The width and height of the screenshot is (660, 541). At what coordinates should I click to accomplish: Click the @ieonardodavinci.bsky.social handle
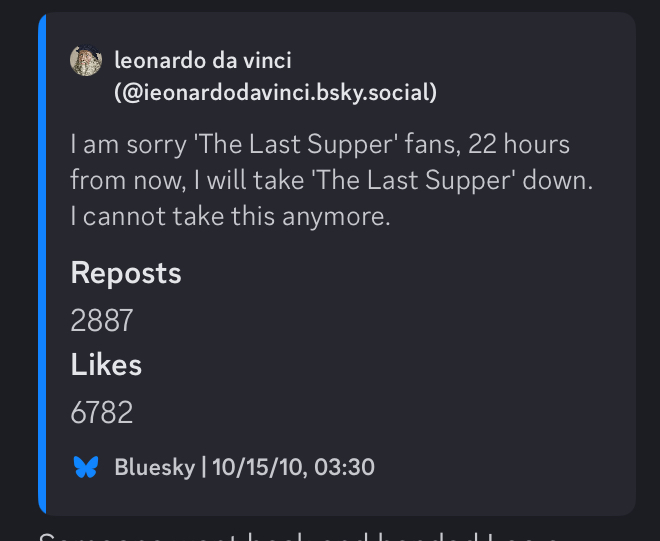tap(275, 93)
